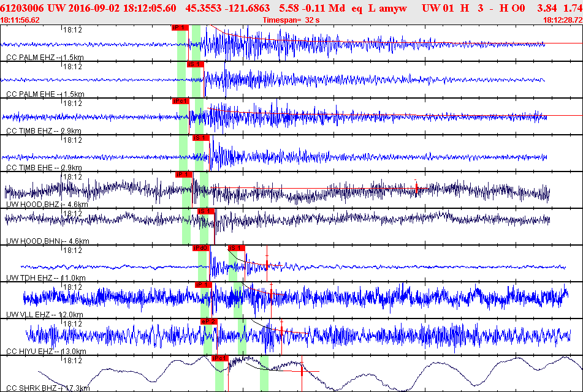The width and height of the screenshot is (583, 392).
Task: Click the end time 18:12:28.72 label
Action: coord(563,20)
